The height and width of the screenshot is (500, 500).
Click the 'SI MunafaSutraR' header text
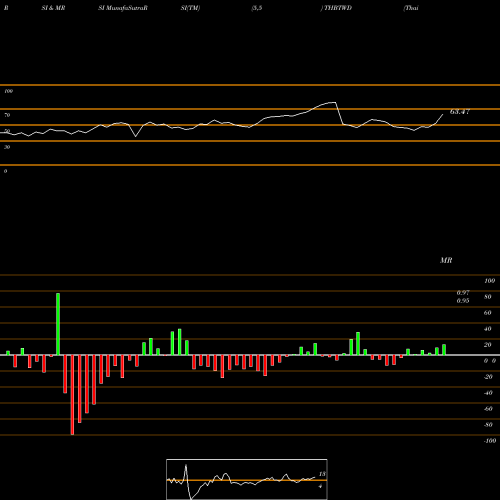coord(123,8)
